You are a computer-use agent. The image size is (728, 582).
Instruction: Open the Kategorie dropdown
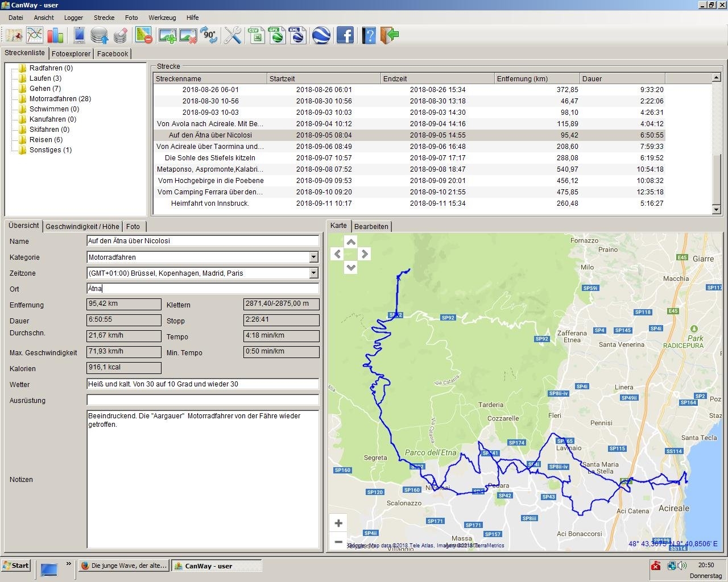(313, 257)
